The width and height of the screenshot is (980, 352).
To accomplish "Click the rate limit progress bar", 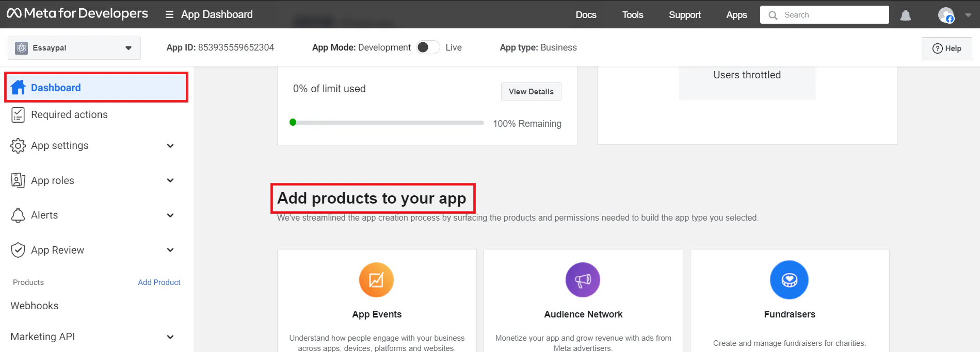I will [387, 123].
